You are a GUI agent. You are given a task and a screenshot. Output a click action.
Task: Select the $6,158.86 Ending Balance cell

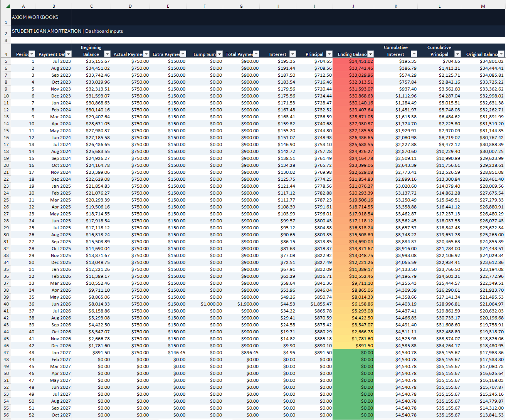pos(353,304)
